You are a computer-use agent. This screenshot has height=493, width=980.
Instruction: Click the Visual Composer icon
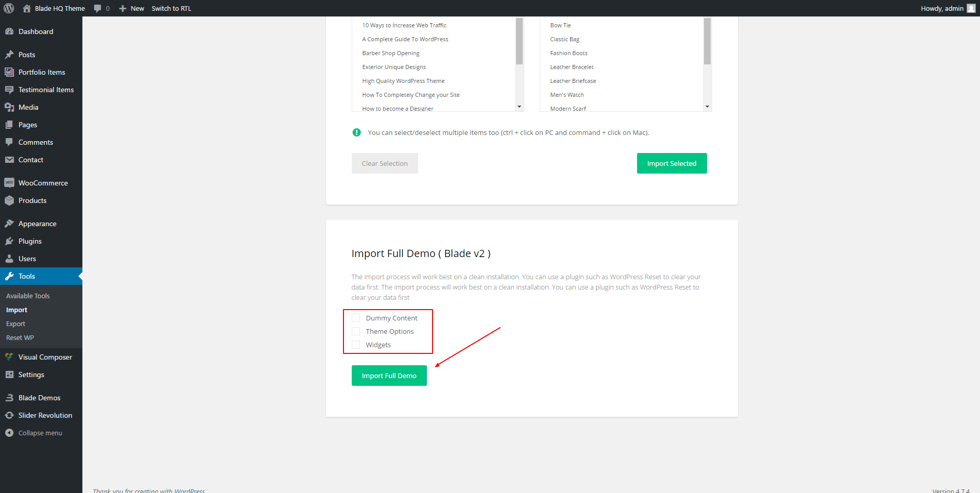click(x=9, y=357)
